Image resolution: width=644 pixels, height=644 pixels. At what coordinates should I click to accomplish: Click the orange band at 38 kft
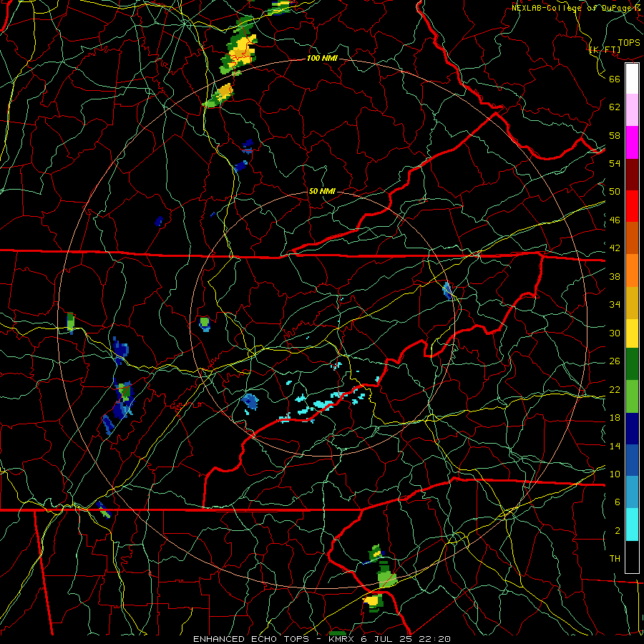point(632,270)
